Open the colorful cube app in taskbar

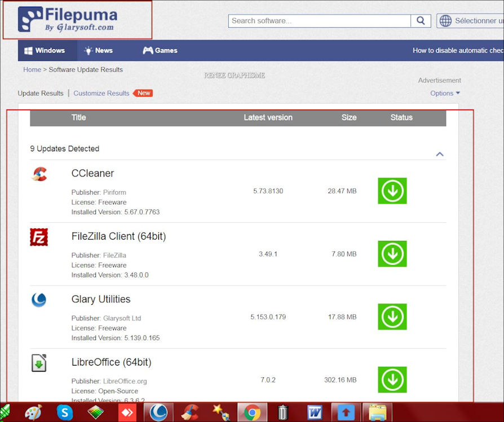(x=96, y=412)
